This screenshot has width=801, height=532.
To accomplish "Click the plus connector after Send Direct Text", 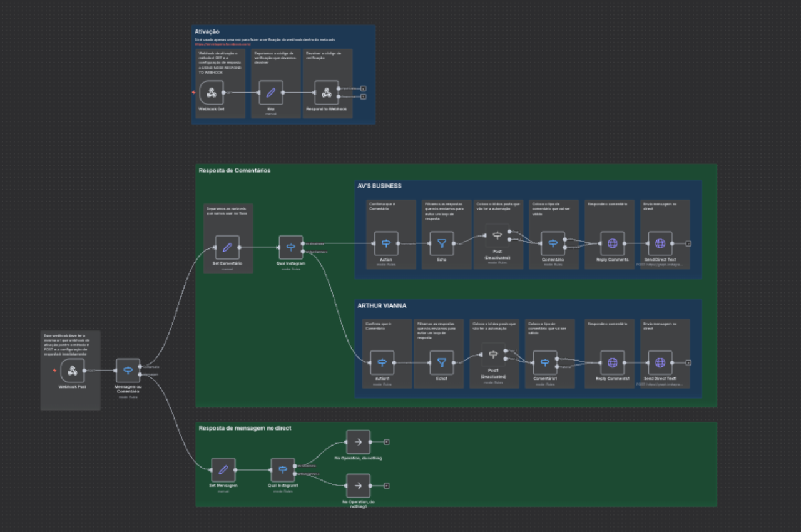I will point(688,243).
